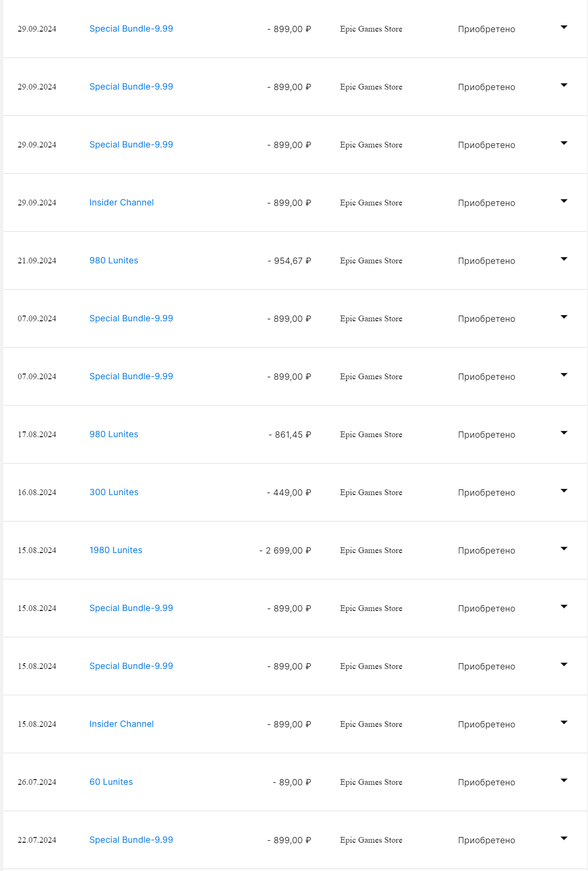Select the 954,67 ₽ amount cell
This screenshot has width=588, height=871.
[x=290, y=261]
